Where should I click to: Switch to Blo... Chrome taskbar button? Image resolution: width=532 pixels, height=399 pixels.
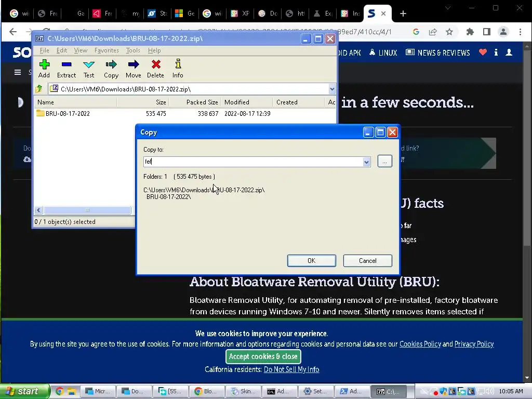(206, 391)
